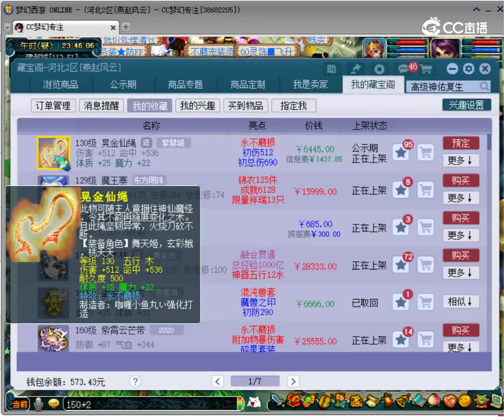The height and width of the screenshot is (420, 504).
Task: Click 购买 button for ¥685.00 item
Action: pyautogui.click(x=461, y=218)
